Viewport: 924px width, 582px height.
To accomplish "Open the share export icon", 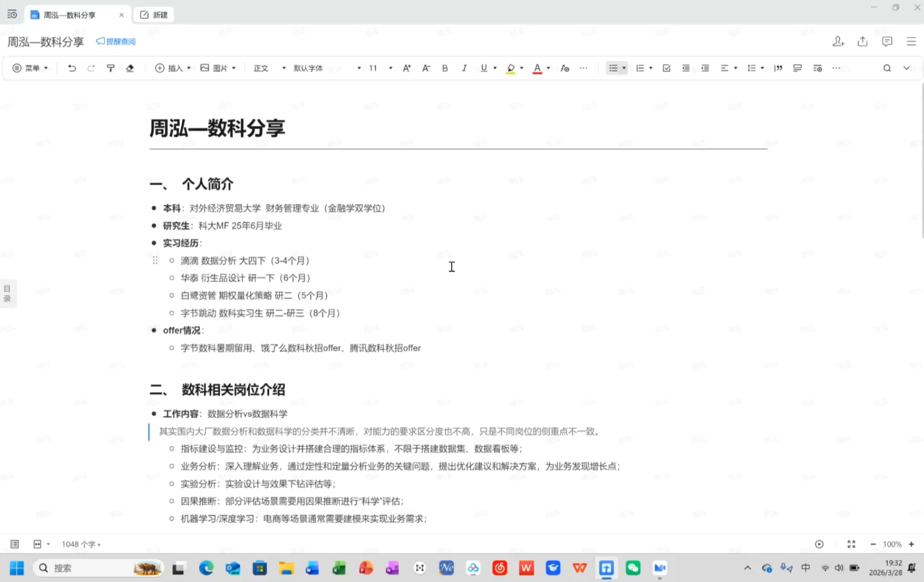I will pyautogui.click(x=862, y=42).
